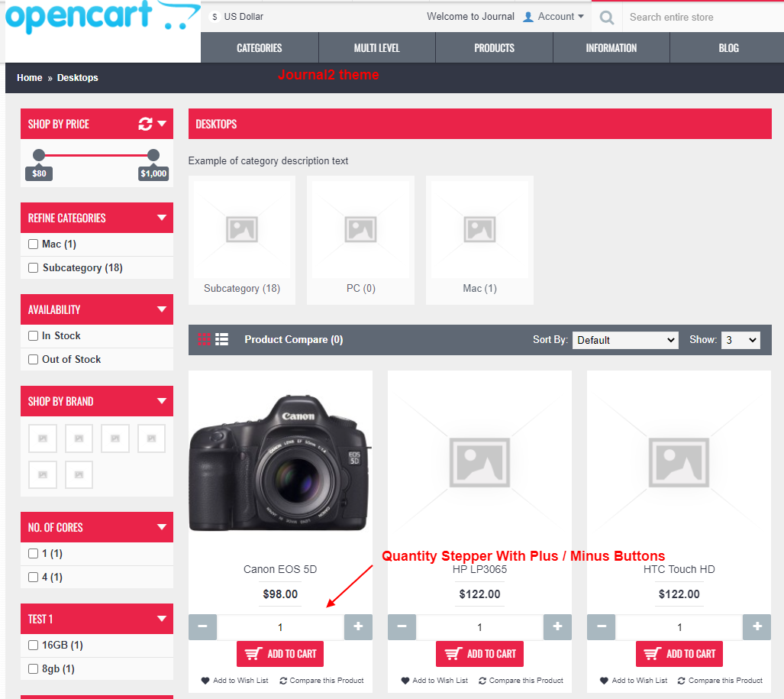Check the 8gb (1) filter
784x699 pixels.
coord(33,668)
